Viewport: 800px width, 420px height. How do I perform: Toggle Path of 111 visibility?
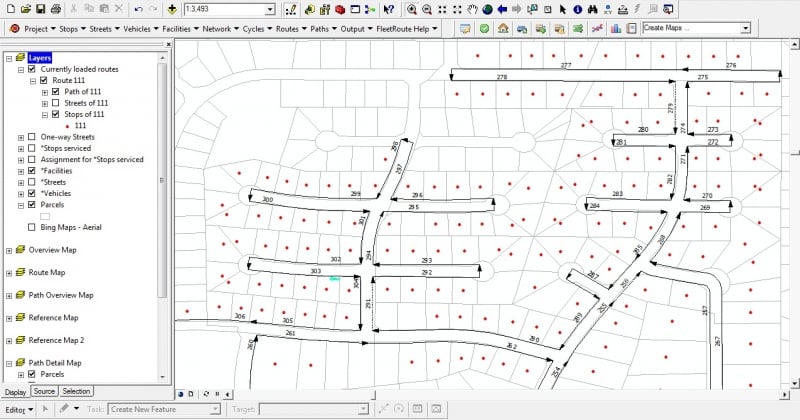coord(56,91)
